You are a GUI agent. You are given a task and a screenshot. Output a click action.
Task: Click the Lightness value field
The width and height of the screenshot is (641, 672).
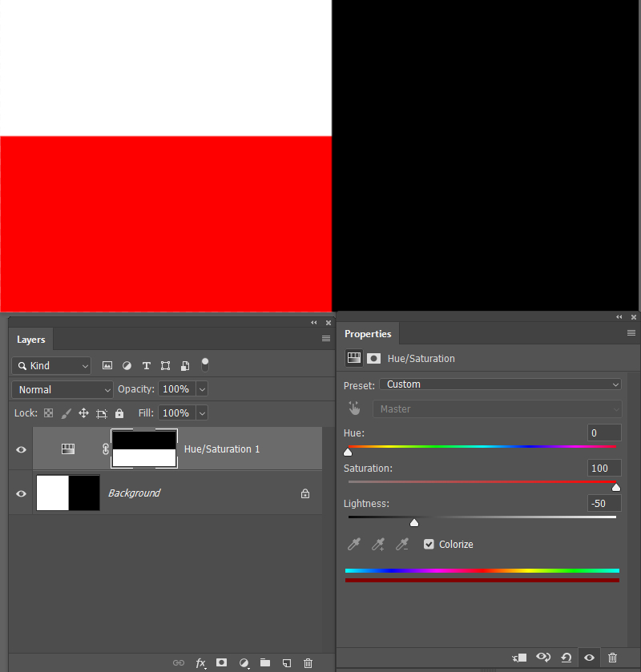coord(604,503)
